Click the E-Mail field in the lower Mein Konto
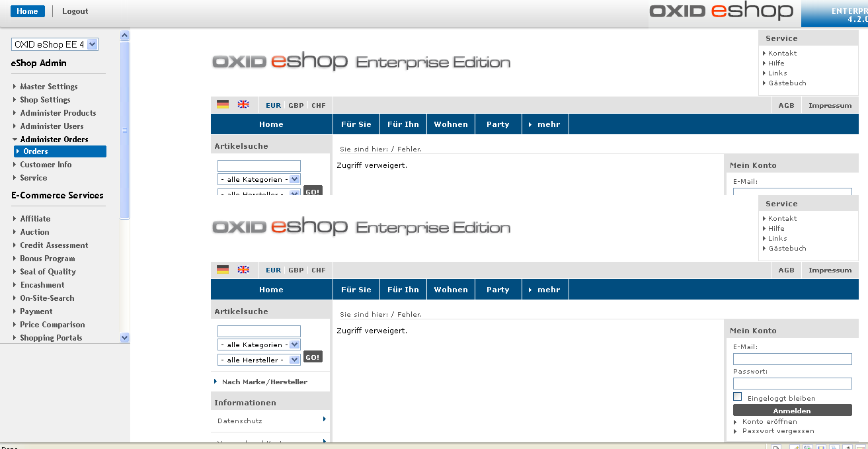 792,359
